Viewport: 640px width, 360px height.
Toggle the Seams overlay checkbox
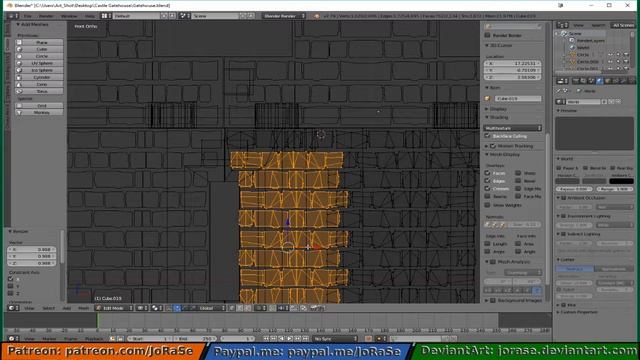pos(487,196)
